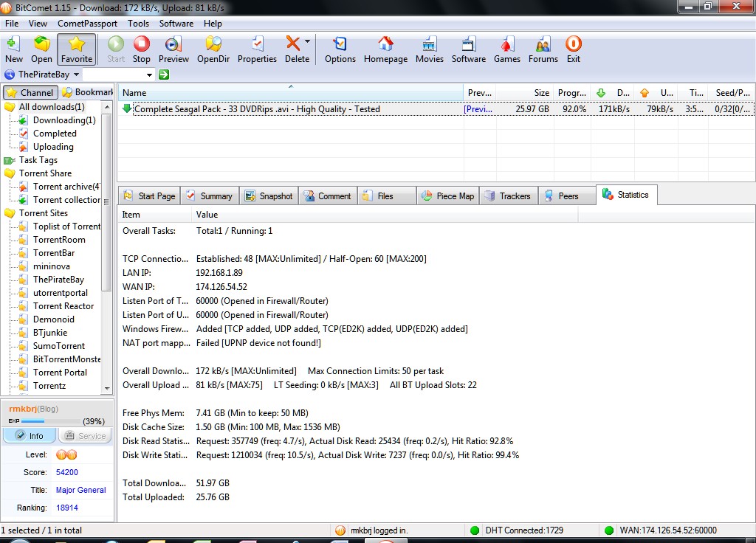The height and width of the screenshot is (543, 756).
Task: Open the Forums toolbar icon
Action: [543, 49]
